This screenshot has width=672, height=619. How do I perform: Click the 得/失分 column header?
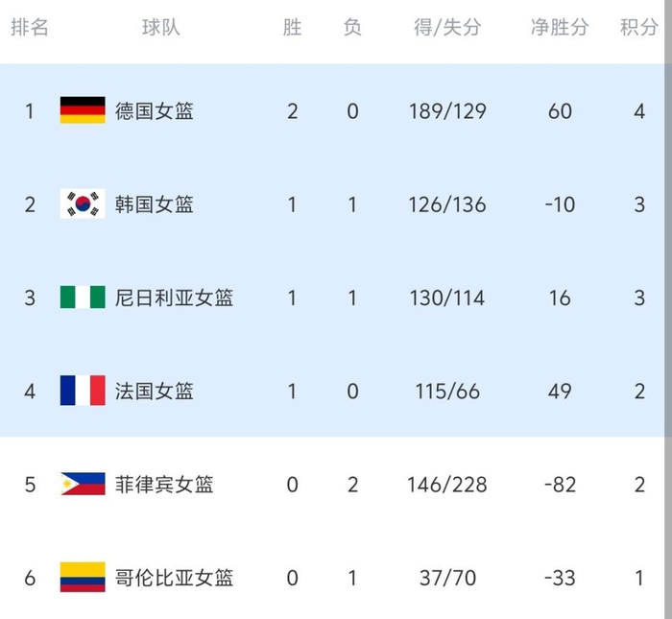[447, 28]
